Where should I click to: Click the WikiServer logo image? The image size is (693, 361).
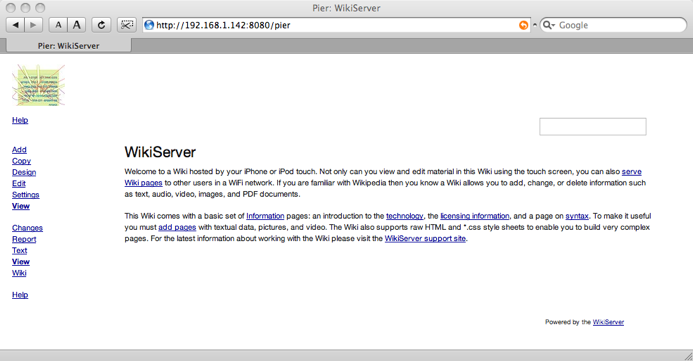coord(38,85)
